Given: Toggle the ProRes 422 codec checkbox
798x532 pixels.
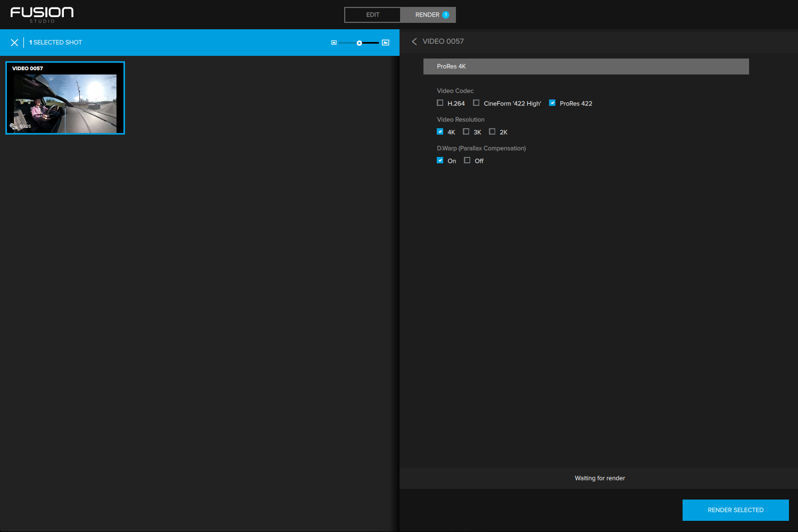Looking at the screenshot, I should (552, 103).
